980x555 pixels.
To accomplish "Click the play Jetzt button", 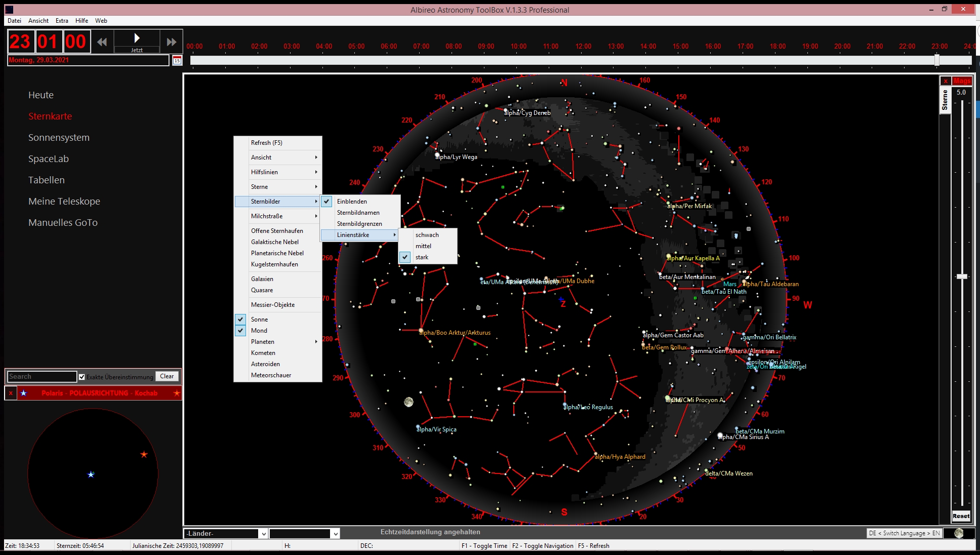I will (137, 42).
